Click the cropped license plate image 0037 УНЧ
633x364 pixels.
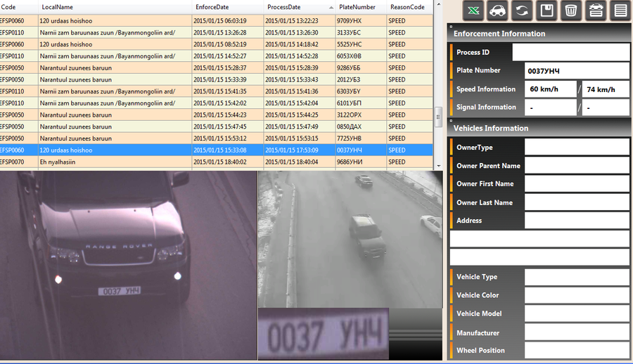pyautogui.click(x=324, y=334)
